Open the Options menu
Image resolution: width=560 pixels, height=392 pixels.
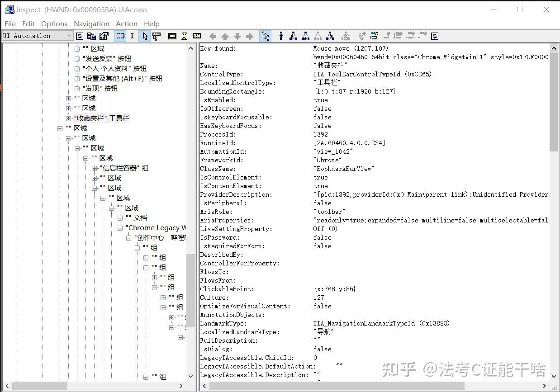(x=54, y=24)
